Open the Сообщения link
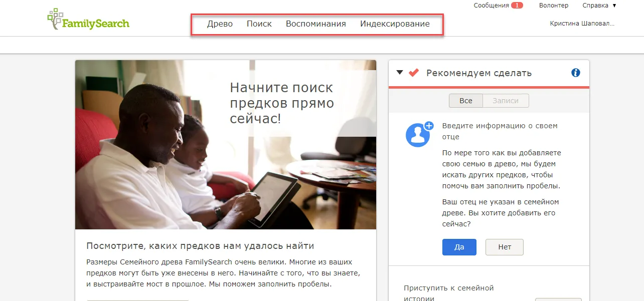The image size is (644, 301). tap(492, 6)
